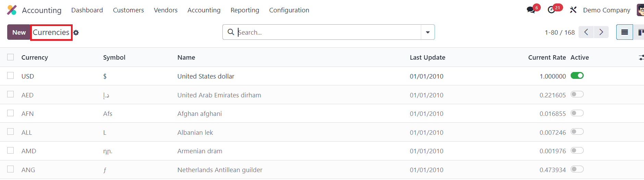
Task: Open the gear actions menu beside Currencies
Action: pos(76,33)
